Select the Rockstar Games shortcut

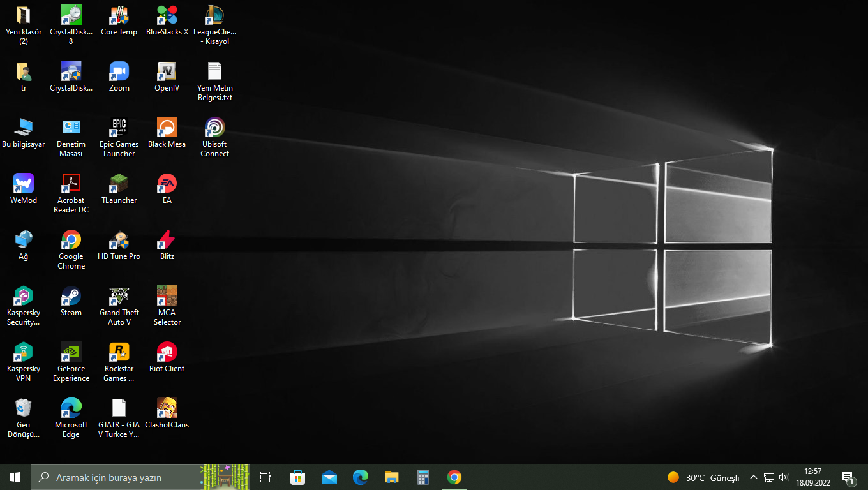pyautogui.click(x=119, y=352)
